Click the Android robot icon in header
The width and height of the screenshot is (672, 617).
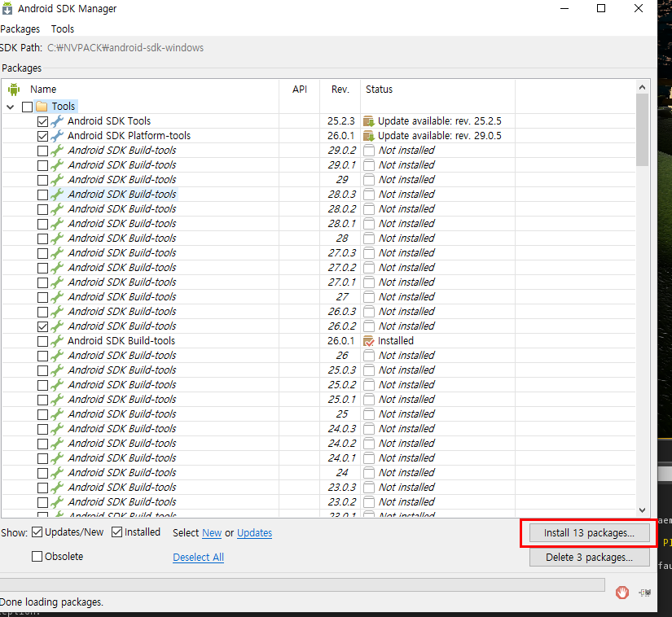[x=14, y=90]
